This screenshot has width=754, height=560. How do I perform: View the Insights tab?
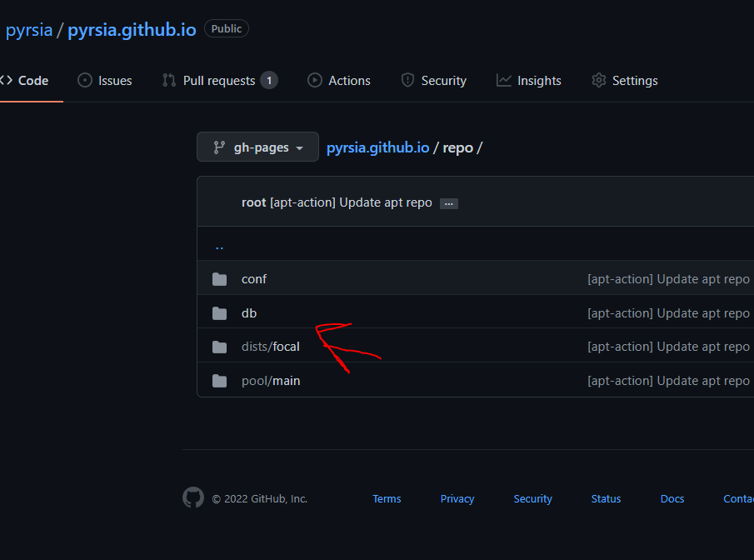[x=529, y=80]
